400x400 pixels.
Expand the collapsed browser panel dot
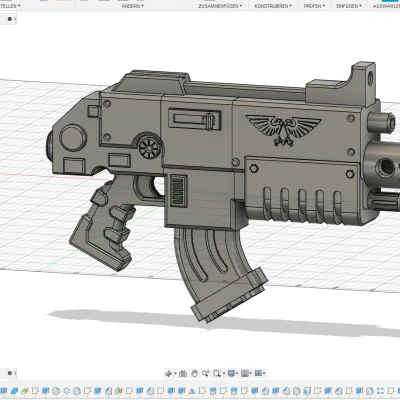pyautogui.click(x=9, y=19)
